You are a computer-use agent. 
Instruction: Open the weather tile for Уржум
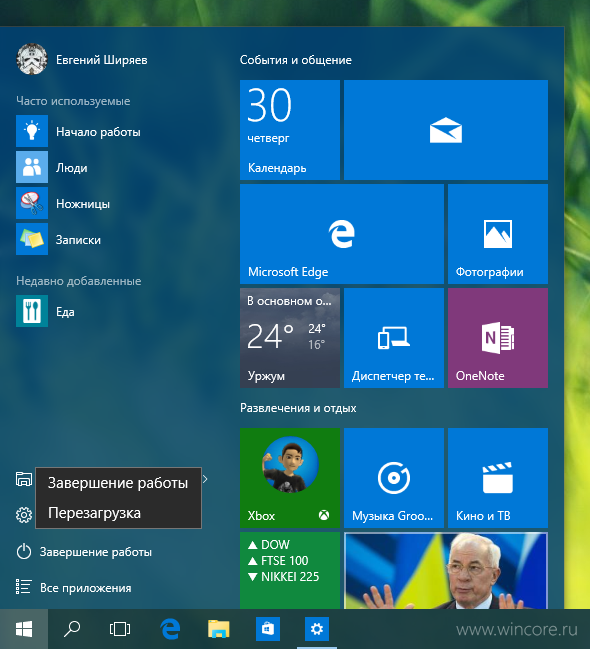coord(290,338)
